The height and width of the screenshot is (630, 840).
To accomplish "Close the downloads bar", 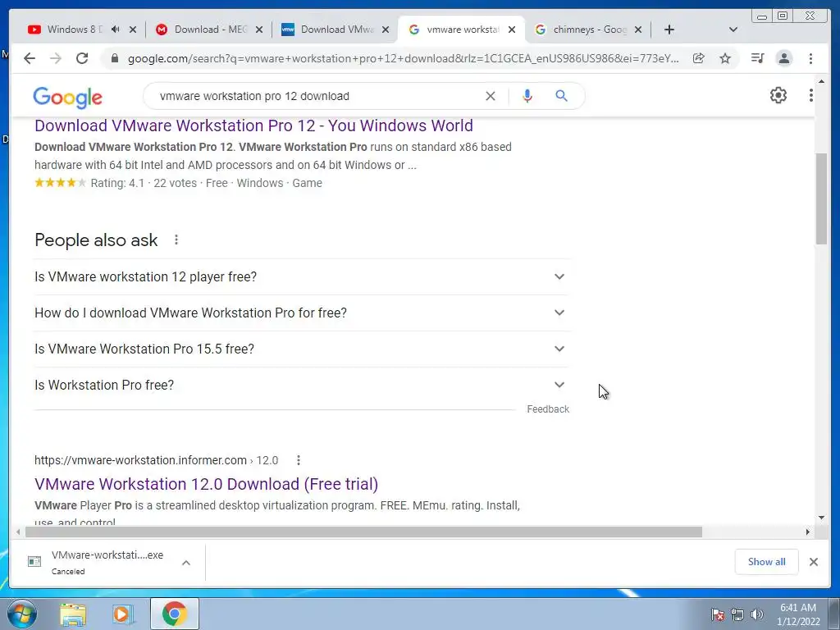I will coord(813,561).
